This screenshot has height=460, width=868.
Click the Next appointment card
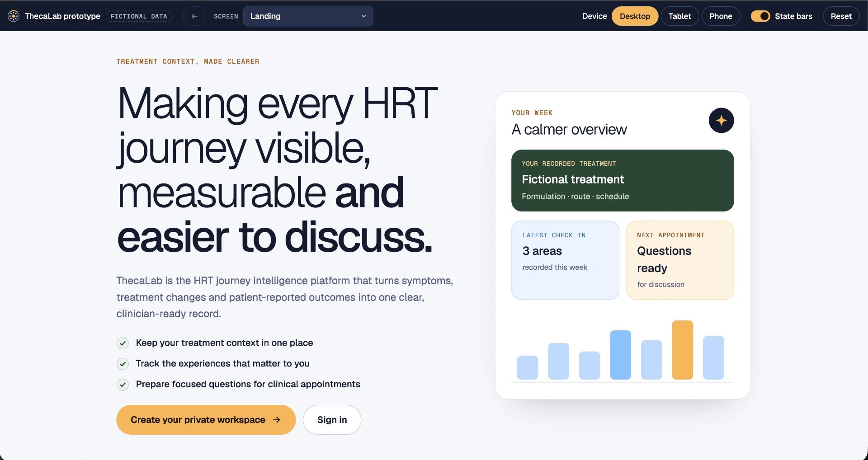coord(680,260)
